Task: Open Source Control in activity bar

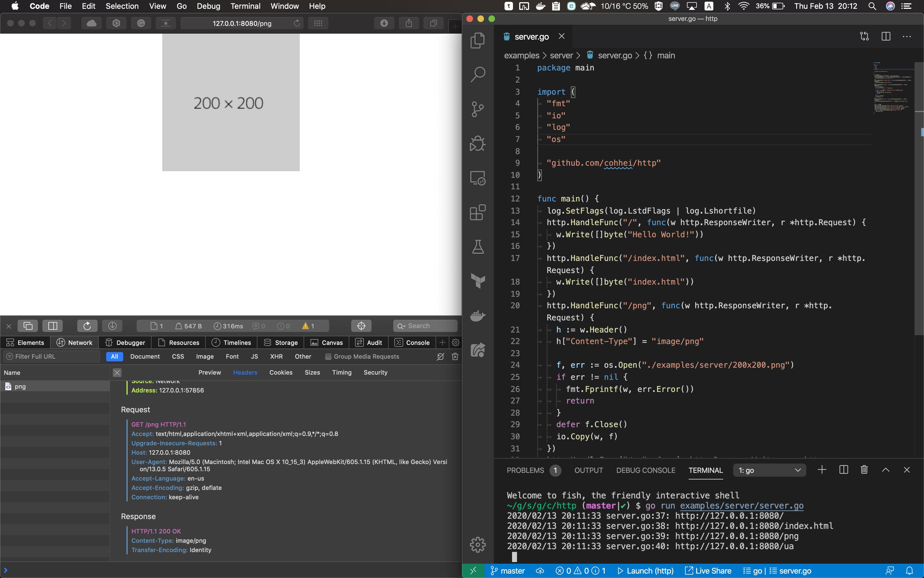Action: point(478,109)
